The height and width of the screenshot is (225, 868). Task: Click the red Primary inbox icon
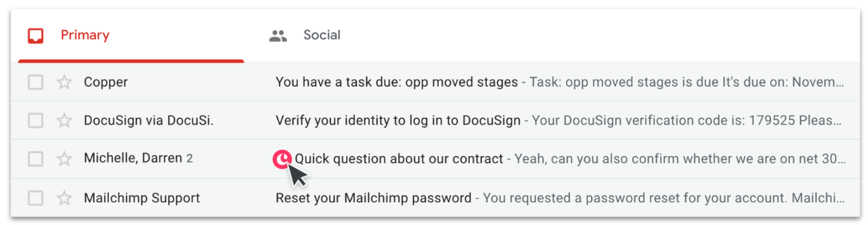[35, 35]
